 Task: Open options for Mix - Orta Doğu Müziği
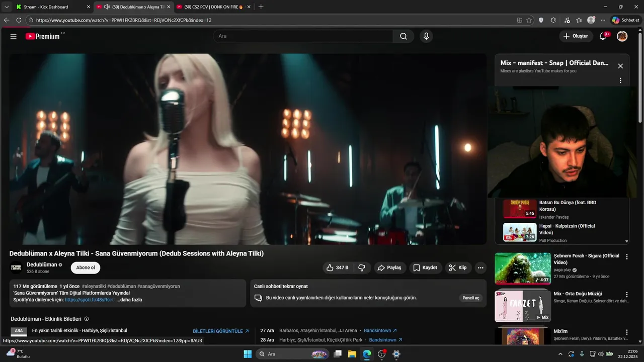coord(627,295)
